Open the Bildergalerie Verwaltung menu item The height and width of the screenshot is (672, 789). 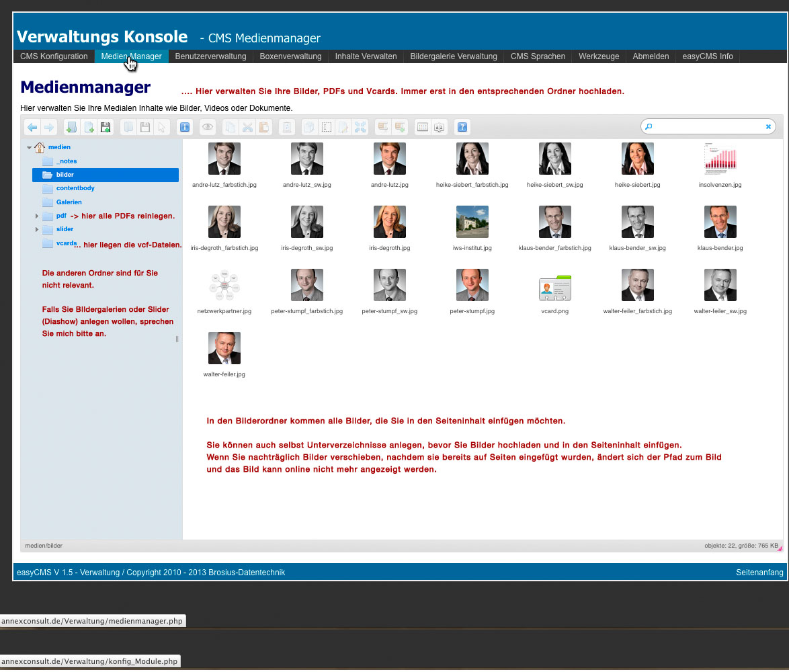pos(453,56)
